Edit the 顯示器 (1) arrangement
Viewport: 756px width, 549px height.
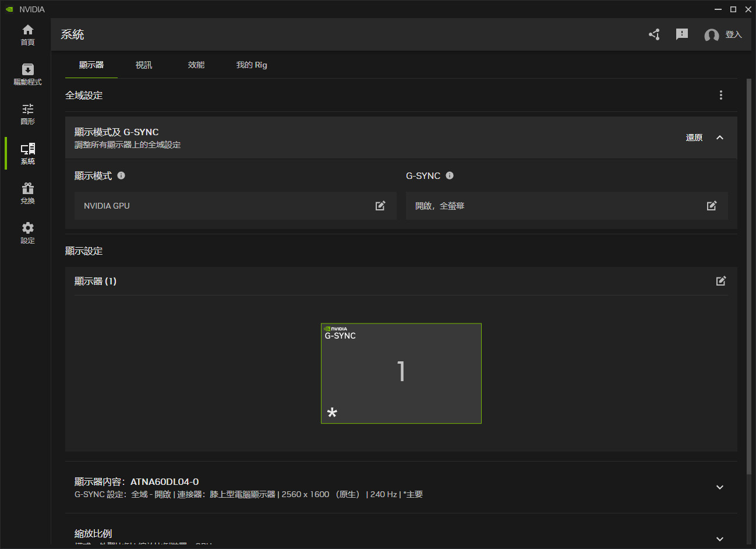[x=721, y=281]
